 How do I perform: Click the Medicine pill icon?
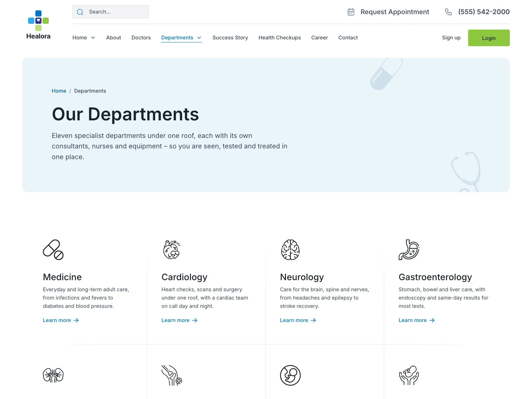[x=53, y=250]
